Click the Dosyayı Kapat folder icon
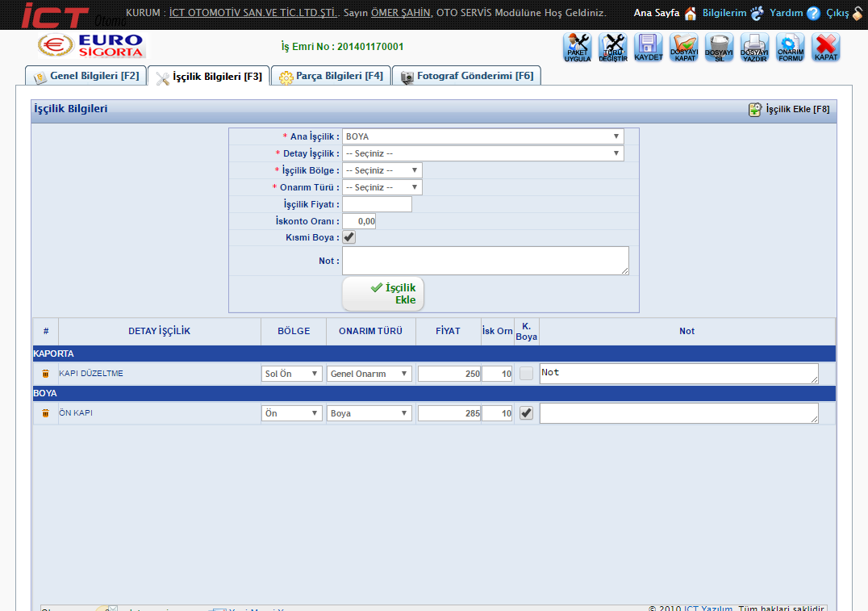Viewport: 868px width, 611px height. click(x=684, y=48)
